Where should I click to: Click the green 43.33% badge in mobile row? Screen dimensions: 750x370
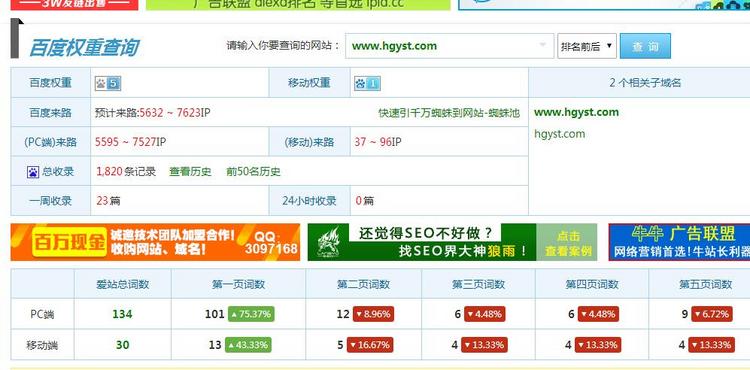[x=248, y=345]
